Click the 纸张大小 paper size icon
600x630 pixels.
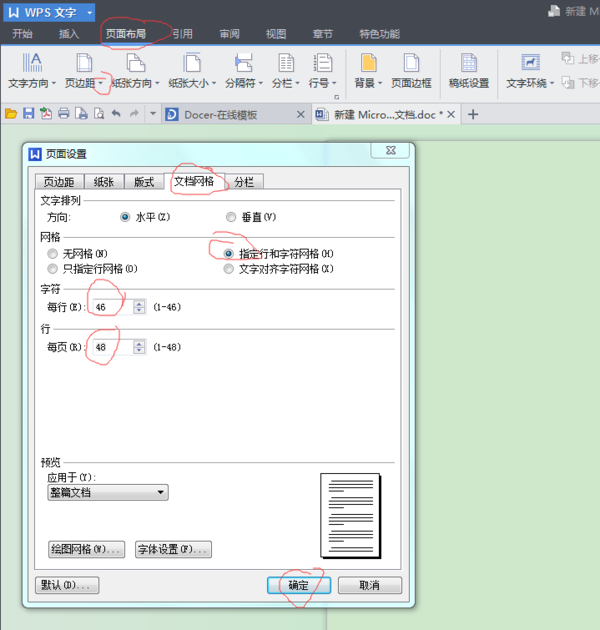[192, 63]
